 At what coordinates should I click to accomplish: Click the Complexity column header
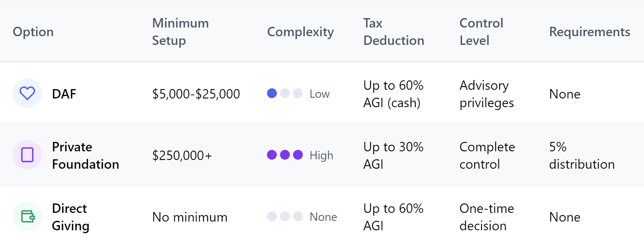tap(300, 32)
